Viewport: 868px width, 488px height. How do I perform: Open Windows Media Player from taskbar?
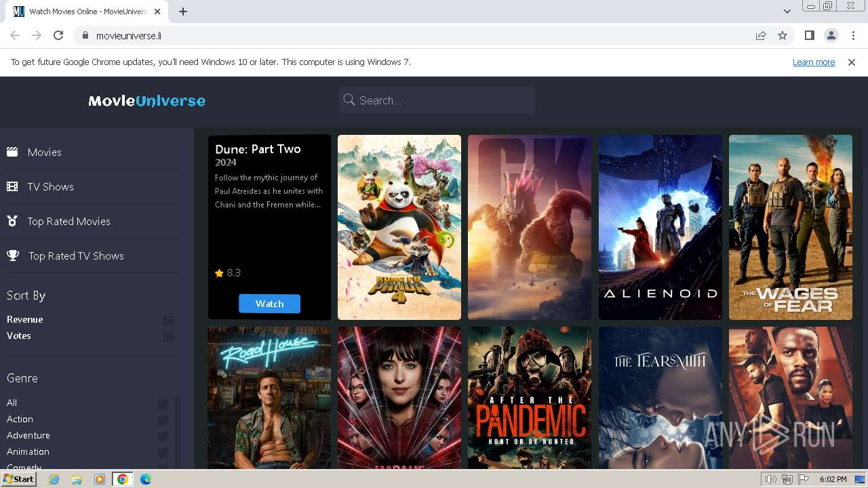(100, 479)
